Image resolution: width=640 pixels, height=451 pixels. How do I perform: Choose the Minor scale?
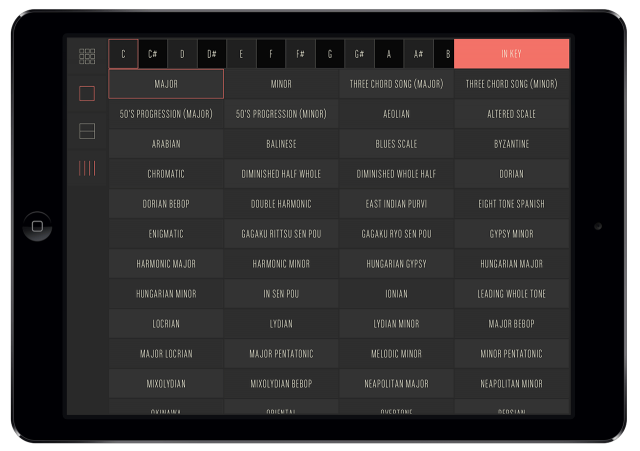(x=281, y=84)
